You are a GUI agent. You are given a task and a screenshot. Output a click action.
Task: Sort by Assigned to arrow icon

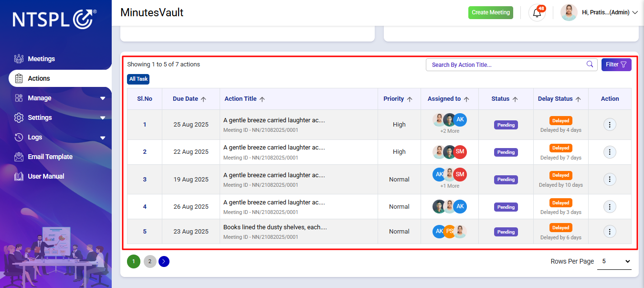466,99
